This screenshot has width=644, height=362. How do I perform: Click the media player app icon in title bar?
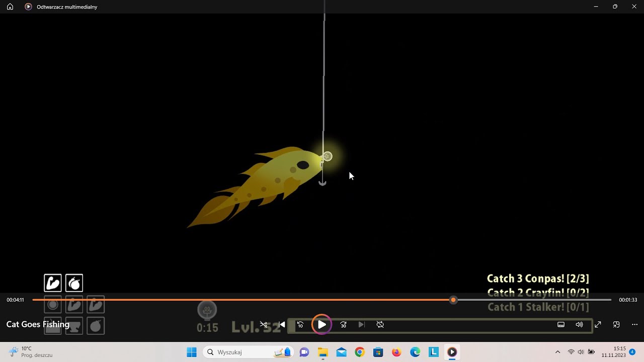click(28, 7)
